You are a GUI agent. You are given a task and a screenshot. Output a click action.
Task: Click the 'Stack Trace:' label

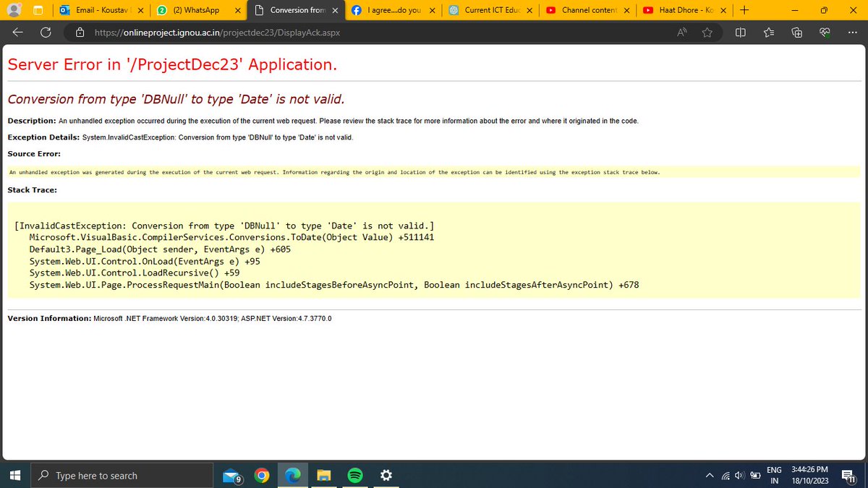click(32, 190)
